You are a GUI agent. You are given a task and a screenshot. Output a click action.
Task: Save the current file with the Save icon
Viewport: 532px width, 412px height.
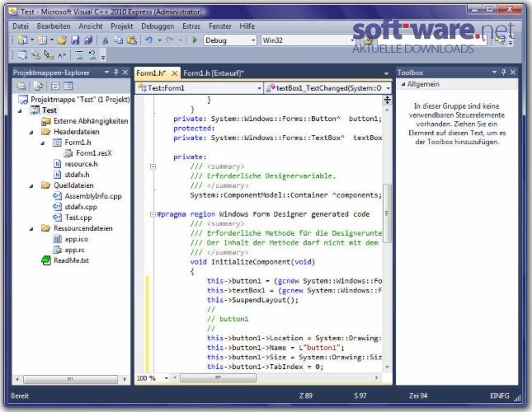pos(75,40)
